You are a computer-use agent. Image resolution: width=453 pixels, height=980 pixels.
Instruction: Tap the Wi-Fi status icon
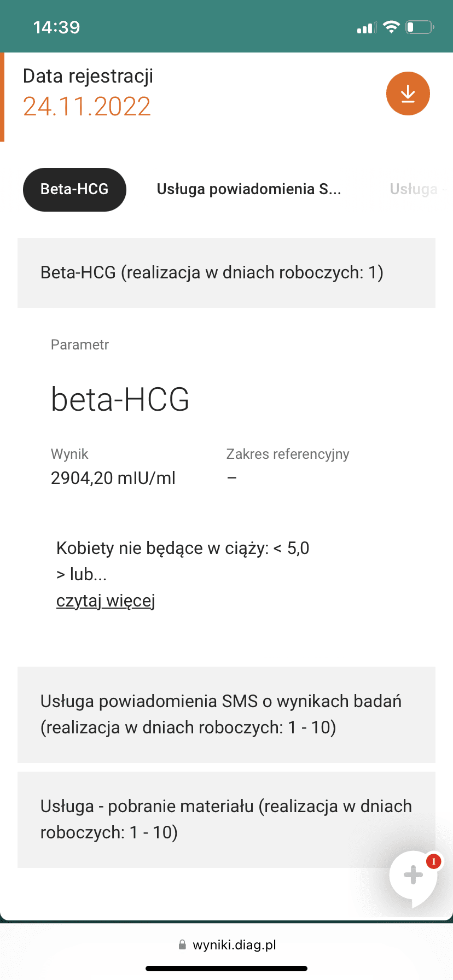click(391, 27)
